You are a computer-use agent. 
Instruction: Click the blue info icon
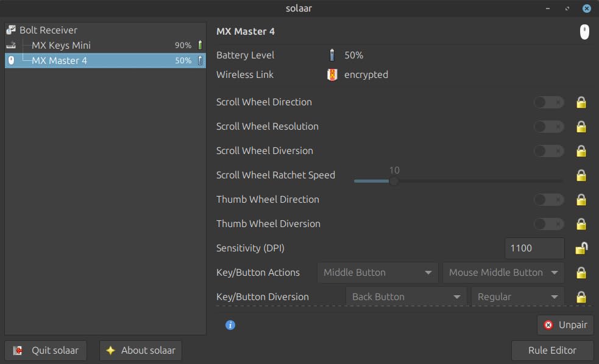(230, 325)
